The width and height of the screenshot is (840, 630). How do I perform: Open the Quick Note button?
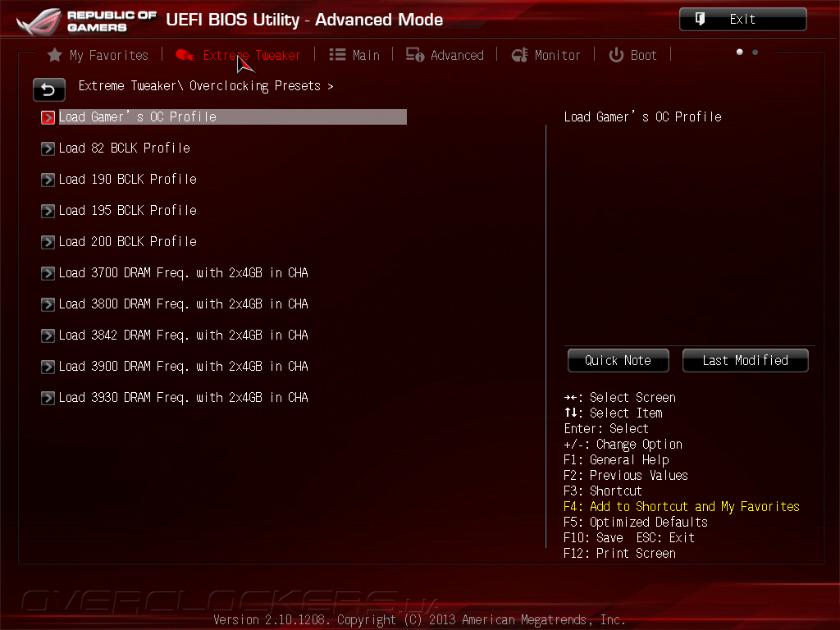click(618, 361)
